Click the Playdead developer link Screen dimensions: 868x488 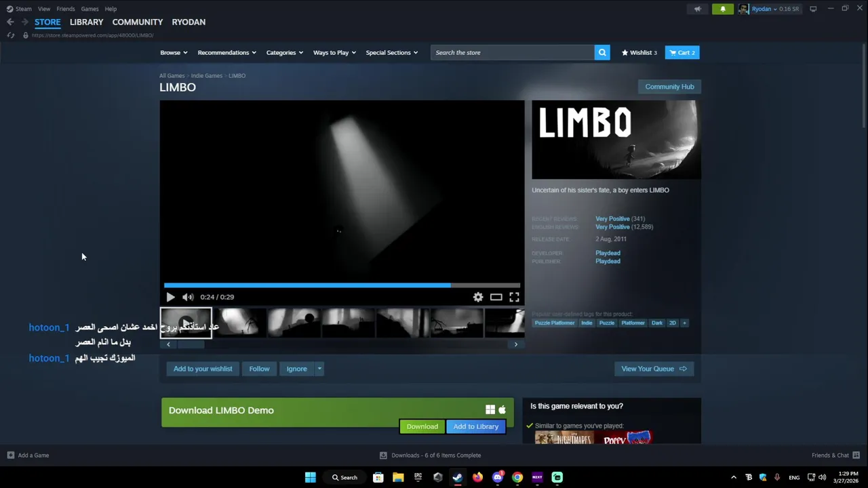click(x=608, y=253)
